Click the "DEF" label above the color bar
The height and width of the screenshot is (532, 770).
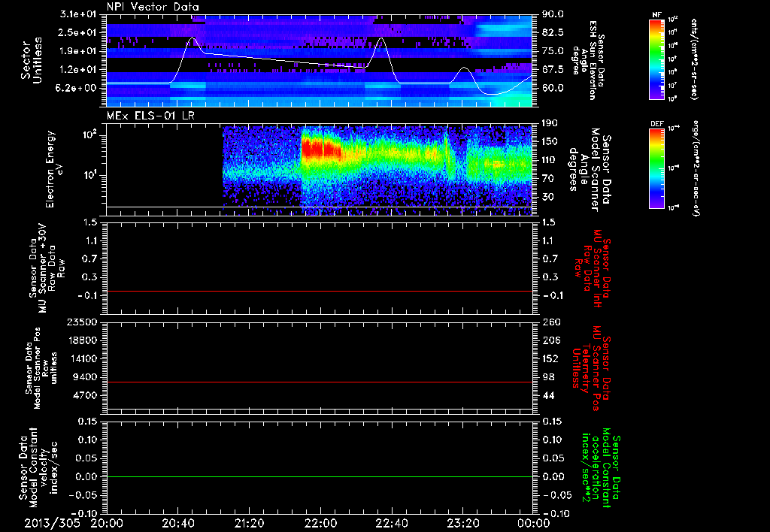point(656,124)
